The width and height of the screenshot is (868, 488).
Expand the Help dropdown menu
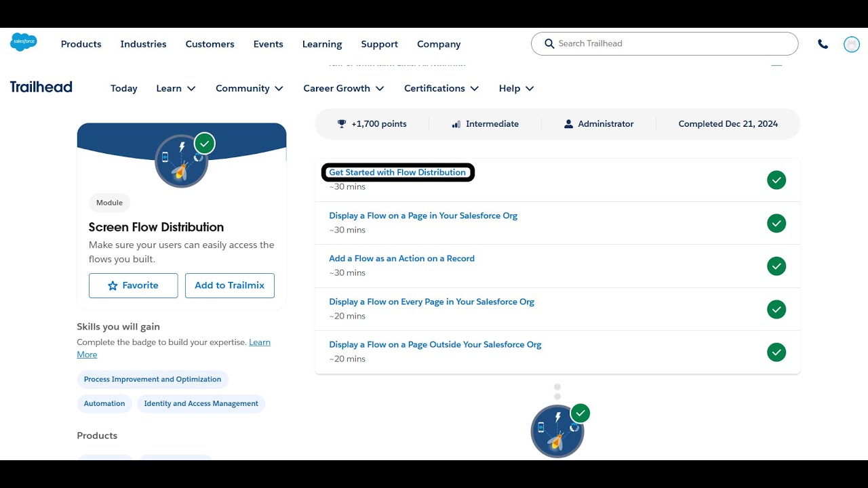pyautogui.click(x=517, y=88)
